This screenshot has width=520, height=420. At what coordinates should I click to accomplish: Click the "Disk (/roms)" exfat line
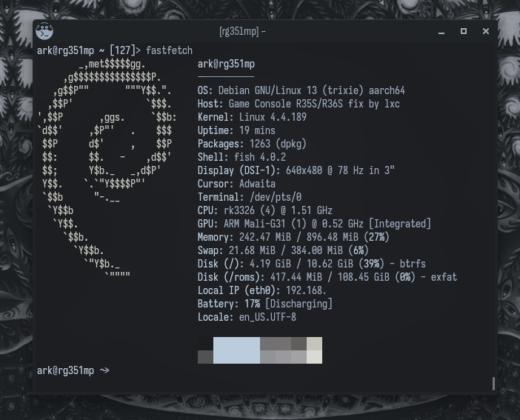(327, 277)
